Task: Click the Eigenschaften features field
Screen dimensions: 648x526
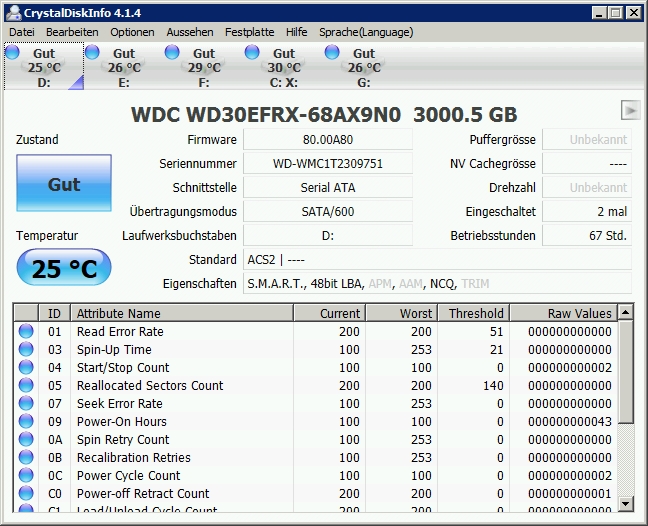Action: pos(437,283)
